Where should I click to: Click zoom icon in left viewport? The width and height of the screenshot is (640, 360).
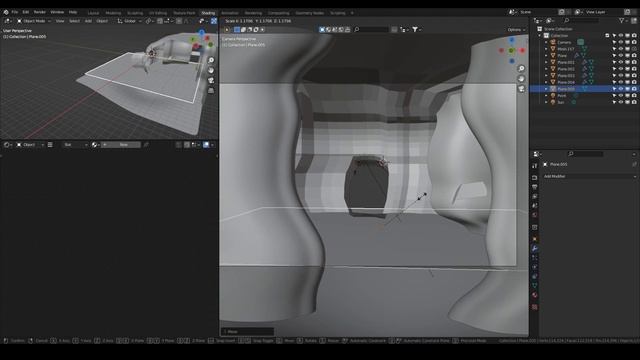211,60
